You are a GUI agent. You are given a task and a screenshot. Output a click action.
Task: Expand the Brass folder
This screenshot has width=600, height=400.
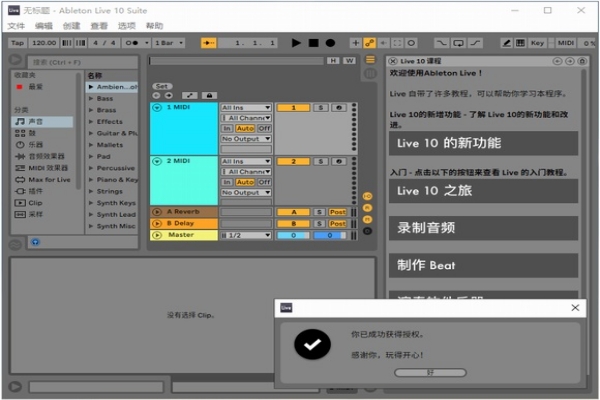coord(91,110)
